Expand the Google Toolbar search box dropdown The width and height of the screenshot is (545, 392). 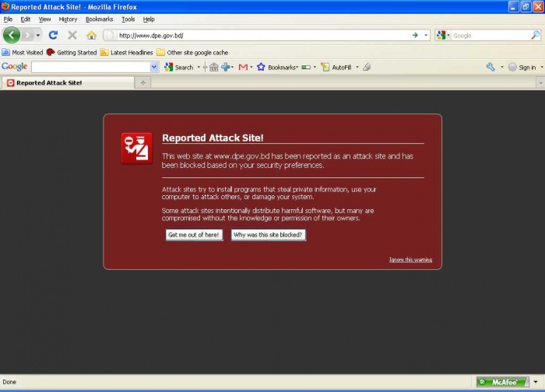click(x=154, y=67)
